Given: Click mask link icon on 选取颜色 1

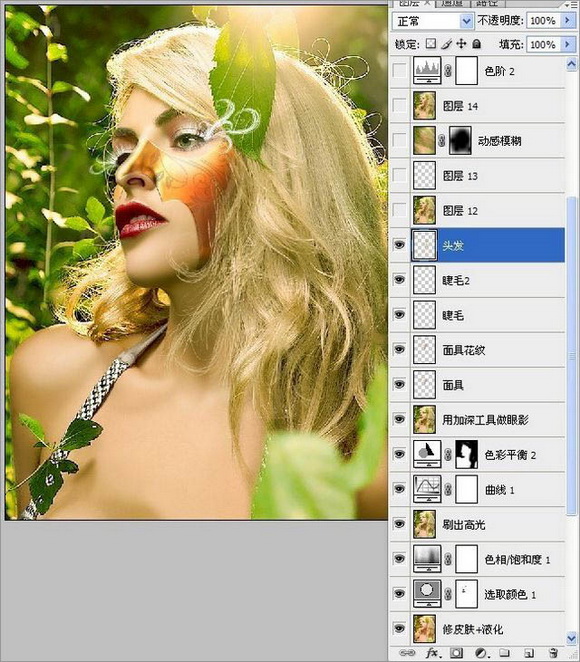Looking at the screenshot, I should point(448,594).
